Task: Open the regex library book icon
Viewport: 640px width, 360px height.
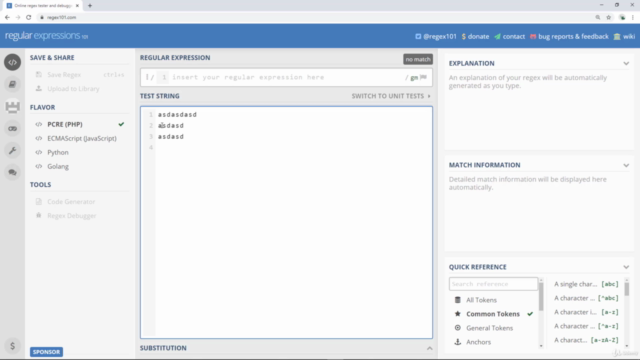Action: click(13, 84)
